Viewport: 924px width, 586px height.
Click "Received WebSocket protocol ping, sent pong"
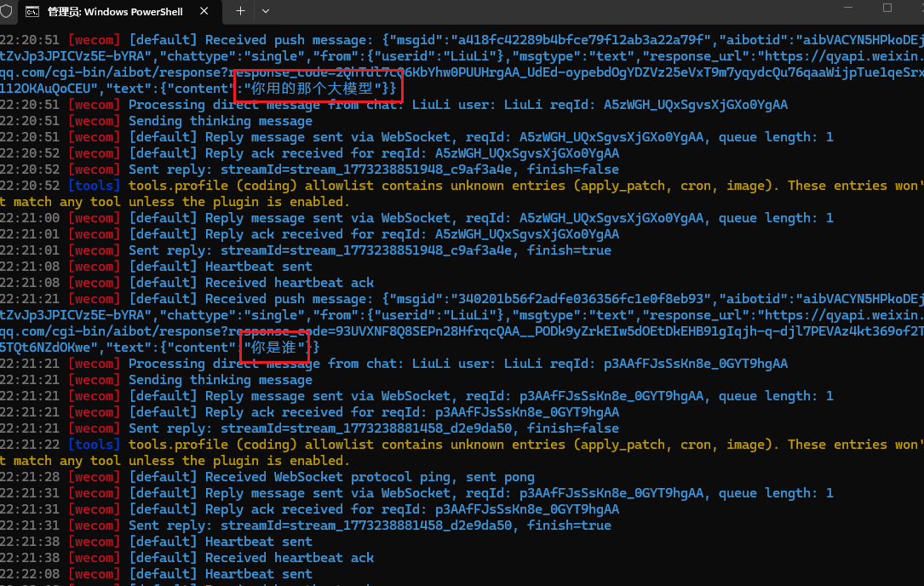click(370, 477)
